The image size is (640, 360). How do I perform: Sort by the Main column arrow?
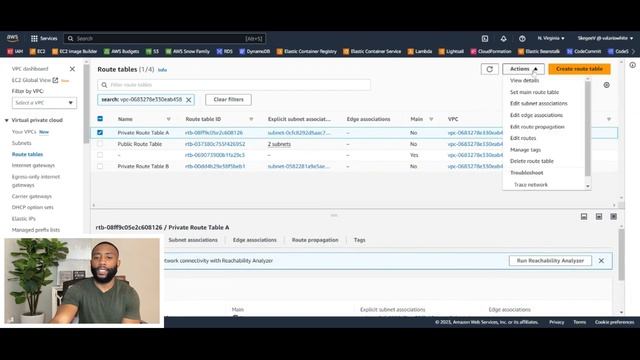point(431,119)
